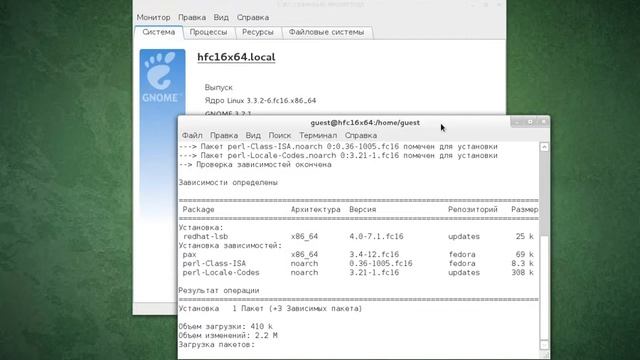The height and width of the screenshot is (360, 640).
Task: Minimize the terminal window
Action: coord(517,122)
